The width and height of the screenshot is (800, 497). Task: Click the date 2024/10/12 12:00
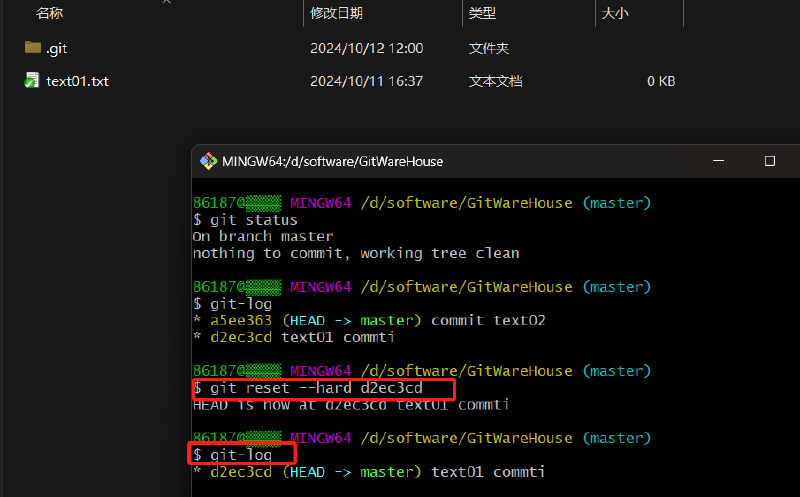366,48
